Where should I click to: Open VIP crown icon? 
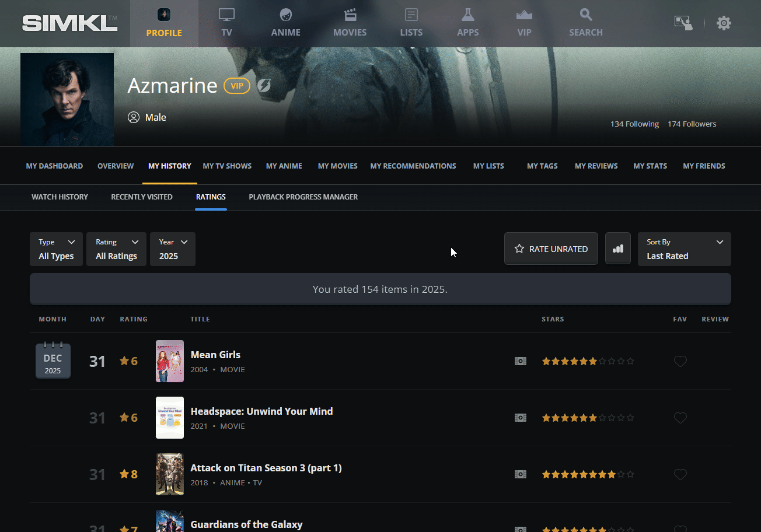pos(524,15)
